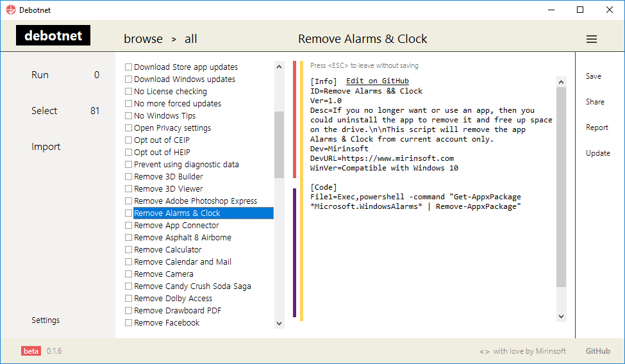Viewport: 625px width, 364px height.
Task: Click the Debotnet title bar app icon
Action: pyautogui.click(x=11, y=10)
